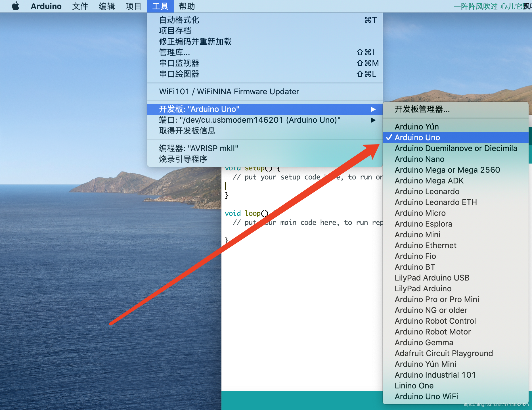Open the 项目 menu
This screenshot has height=410, width=532.
[133, 6]
